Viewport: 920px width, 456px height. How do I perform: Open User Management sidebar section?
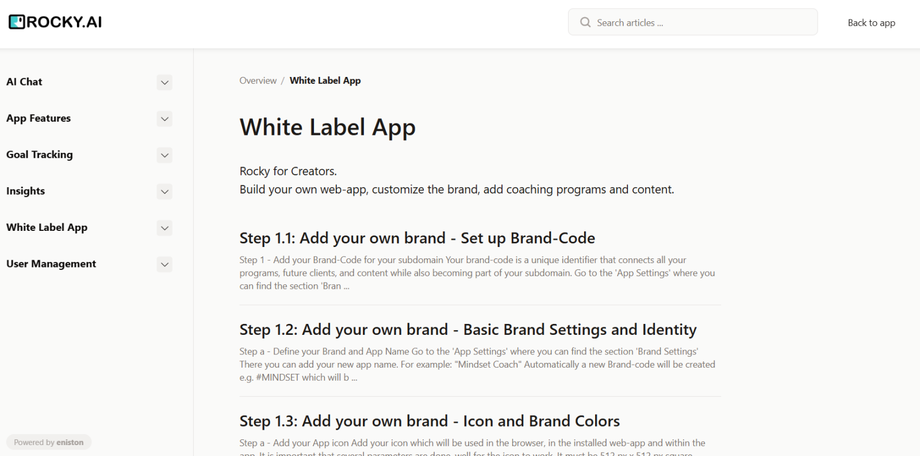pyautogui.click(x=51, y=264)
